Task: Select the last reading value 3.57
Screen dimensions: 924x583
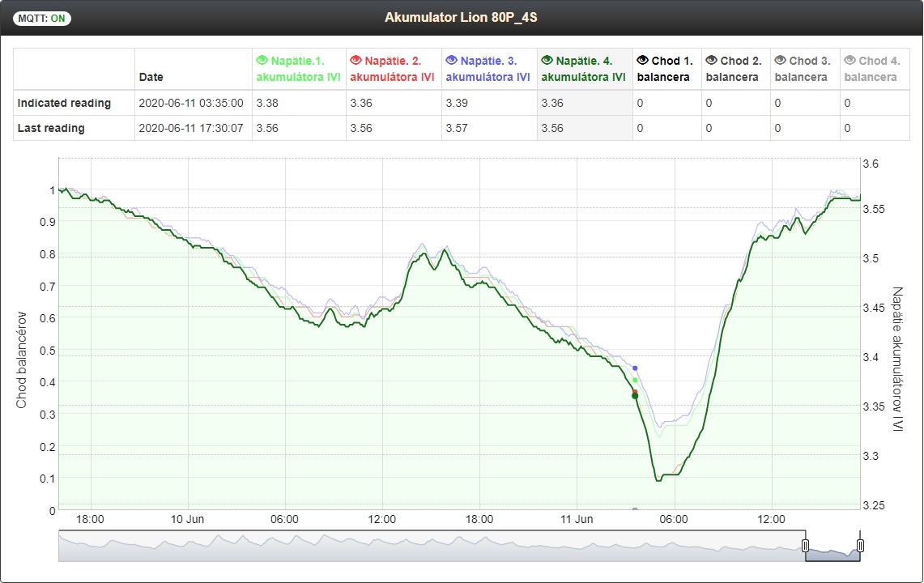Action: [x=455, y=128]
